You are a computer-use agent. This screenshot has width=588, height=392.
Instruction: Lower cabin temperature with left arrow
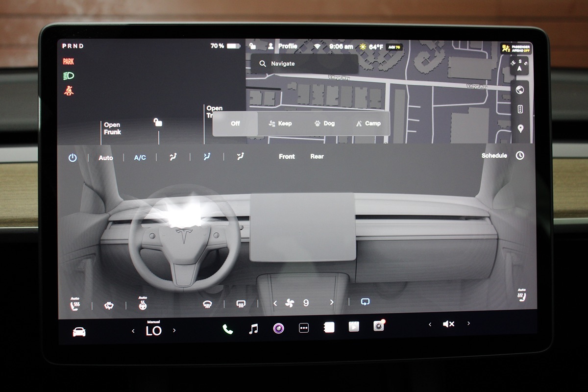pos(133,331)
